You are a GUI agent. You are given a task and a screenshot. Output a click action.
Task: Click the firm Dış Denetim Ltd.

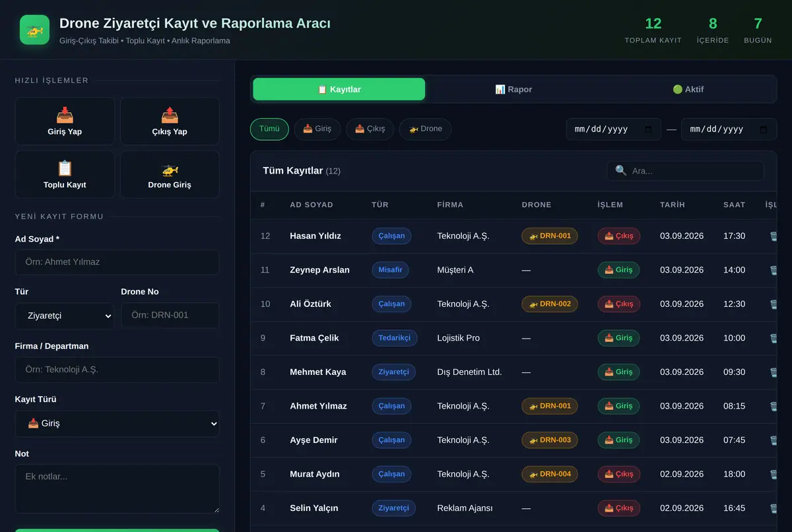click(469, 372)
